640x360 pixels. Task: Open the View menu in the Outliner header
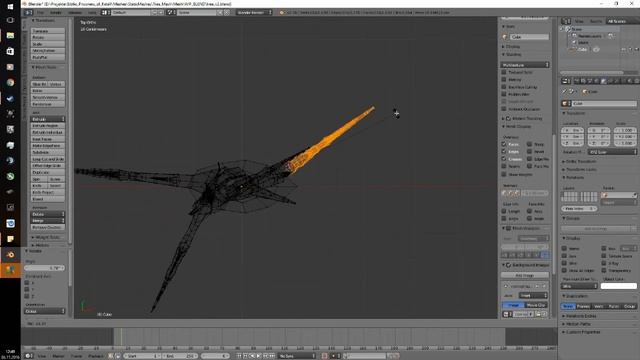tap(579, 21)
